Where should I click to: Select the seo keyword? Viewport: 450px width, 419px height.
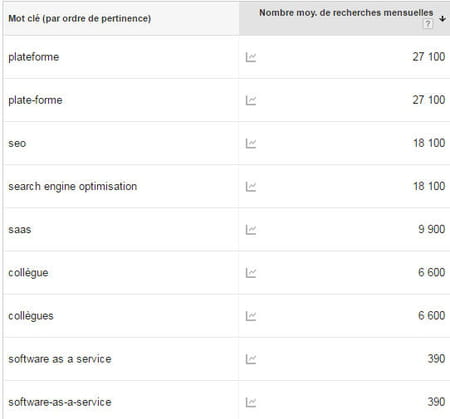pyautogui.click(x=17, y=143)
